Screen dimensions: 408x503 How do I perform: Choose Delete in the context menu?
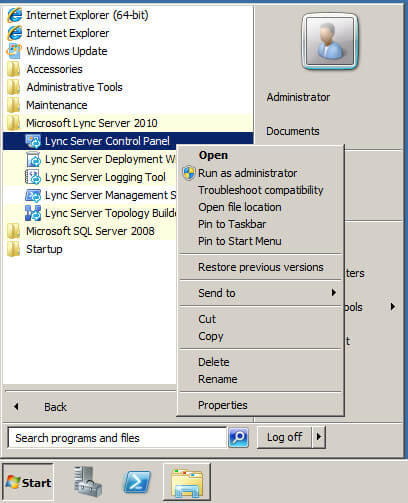214,362
